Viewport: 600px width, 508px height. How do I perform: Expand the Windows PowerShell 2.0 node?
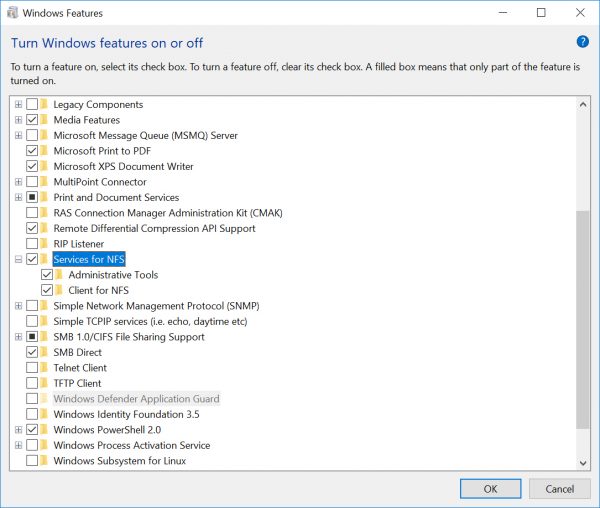click(18, 430)
